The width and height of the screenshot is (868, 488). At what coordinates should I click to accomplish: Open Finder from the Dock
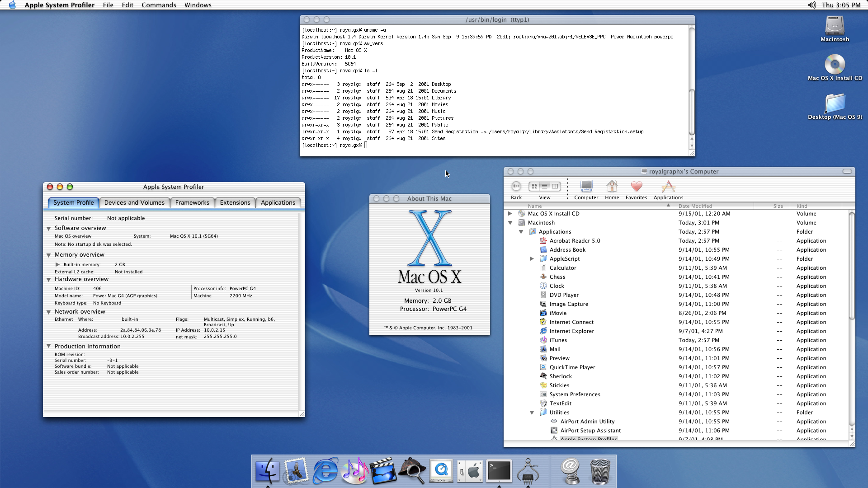pos(267,471)
